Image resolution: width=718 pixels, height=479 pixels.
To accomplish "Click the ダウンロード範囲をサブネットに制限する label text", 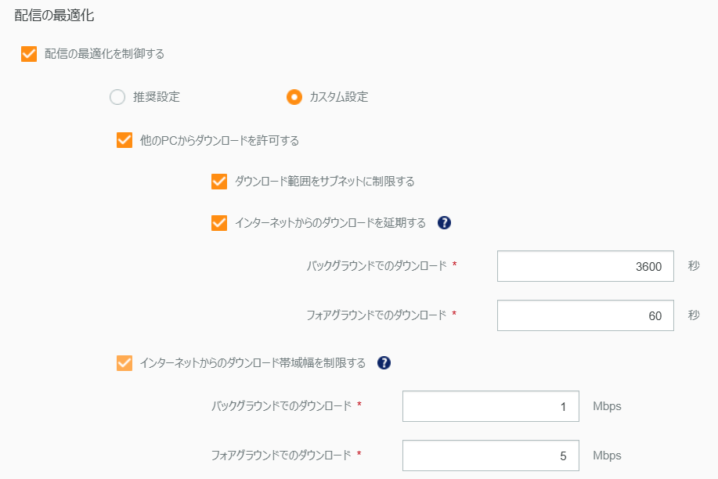I will pyautogui.click(x=325, y=181).
